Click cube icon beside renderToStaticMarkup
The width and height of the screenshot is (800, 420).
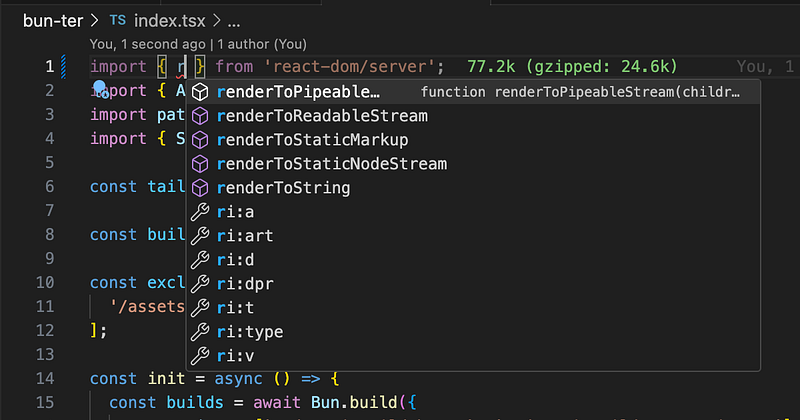click(200, 140)
